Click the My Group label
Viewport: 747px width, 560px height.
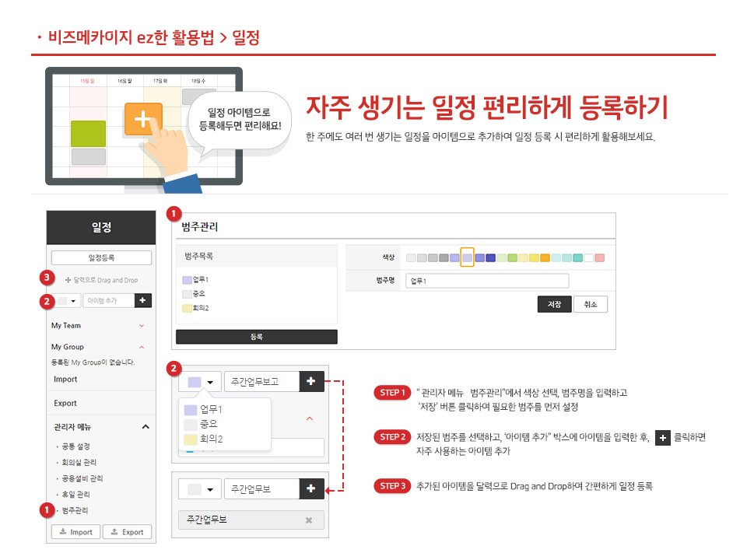coord(68,347)
